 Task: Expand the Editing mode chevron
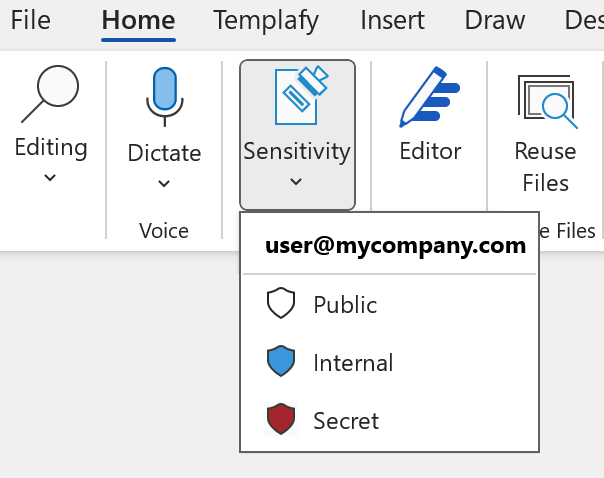(50, 179)
